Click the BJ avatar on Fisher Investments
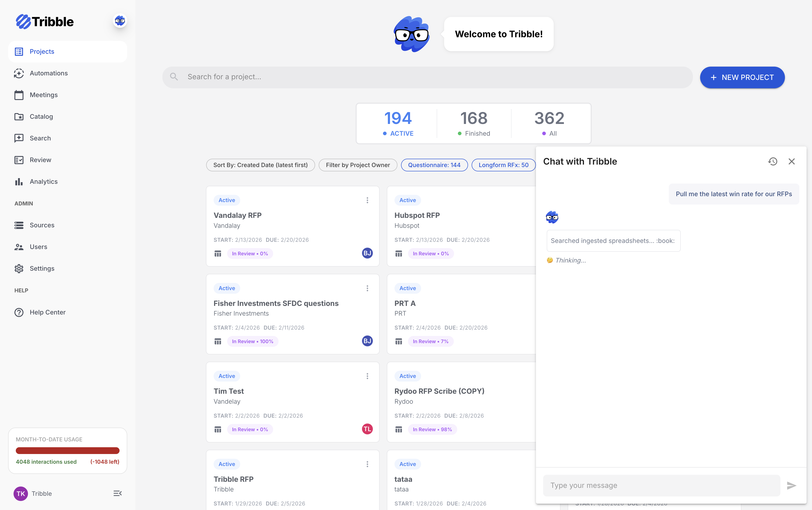This screenshot has width=812, height=510. point(367,341)
